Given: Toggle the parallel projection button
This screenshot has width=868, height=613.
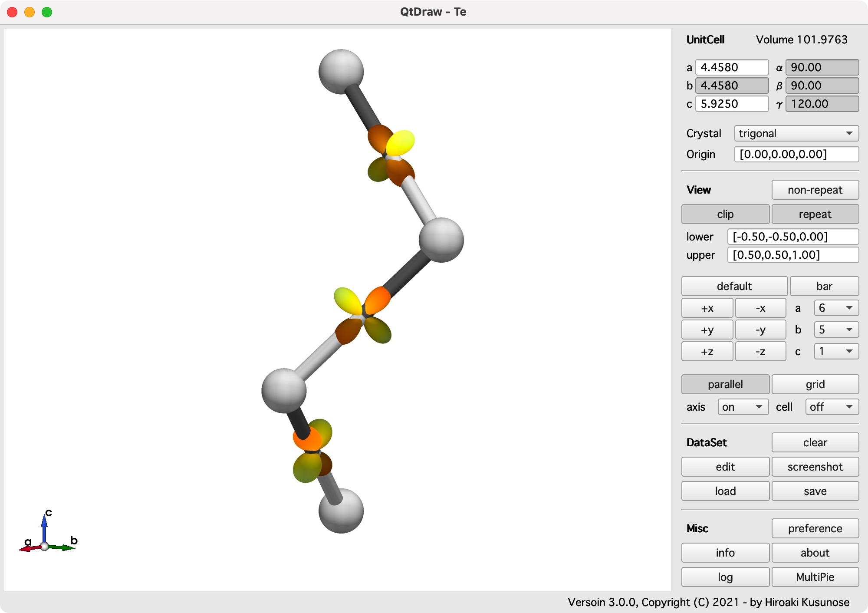Looking at the screenshot, I should [x=725, y=384].
